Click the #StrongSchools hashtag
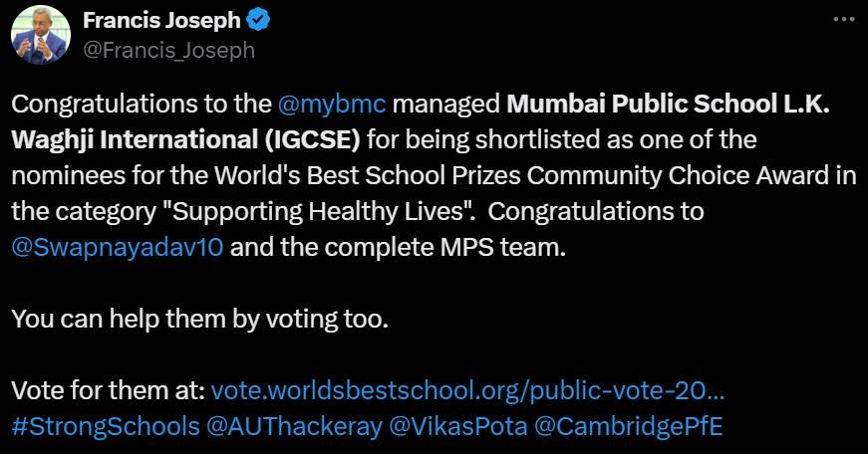Screen dimensions: 868x454 point(105,428)
